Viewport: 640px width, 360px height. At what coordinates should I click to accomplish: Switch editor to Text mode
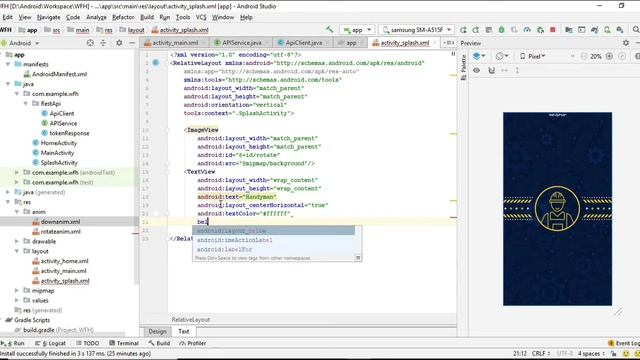pyautogui.click(x=184, y=331)
